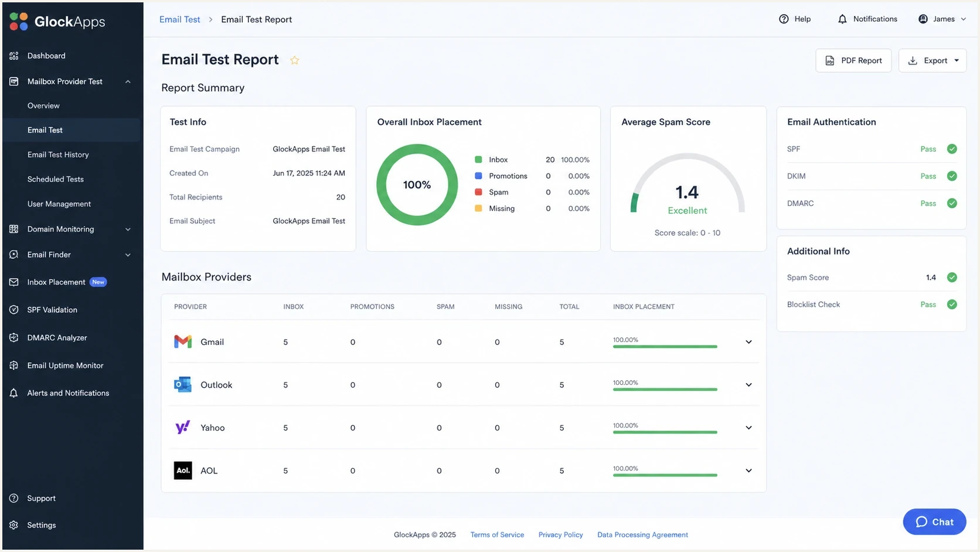The image size is (980, 552).
Task: Expand the Outlook row details
Action: [x=748, y=385]
